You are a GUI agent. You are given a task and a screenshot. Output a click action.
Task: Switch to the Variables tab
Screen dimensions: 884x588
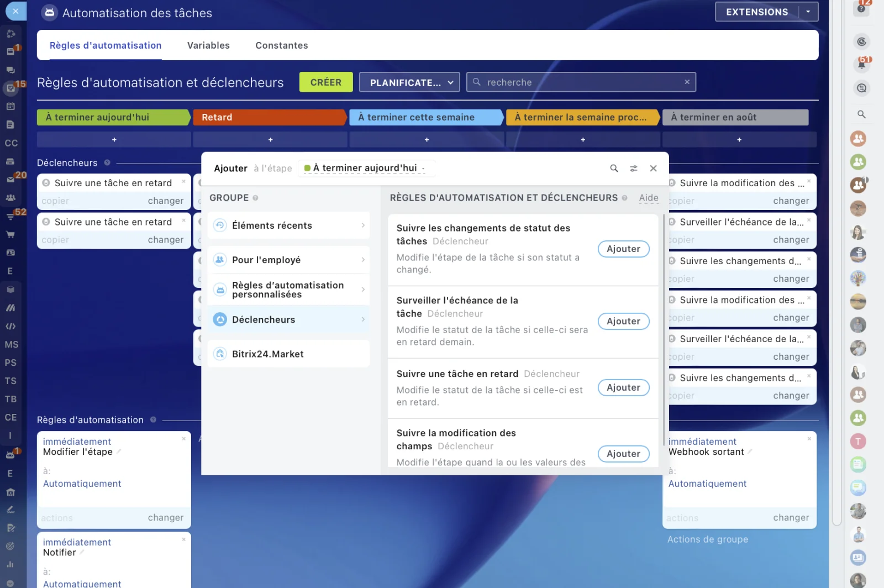(208, 45)
